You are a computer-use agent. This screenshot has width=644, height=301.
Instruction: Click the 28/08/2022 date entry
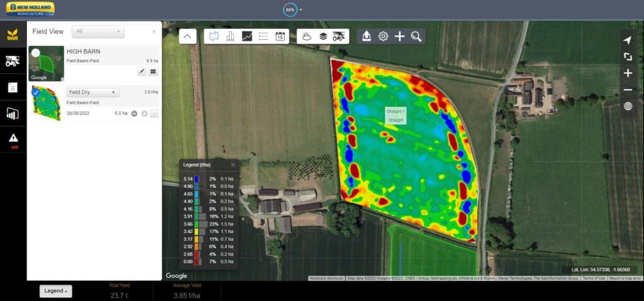pyautogui.click(x=78, y=113)
